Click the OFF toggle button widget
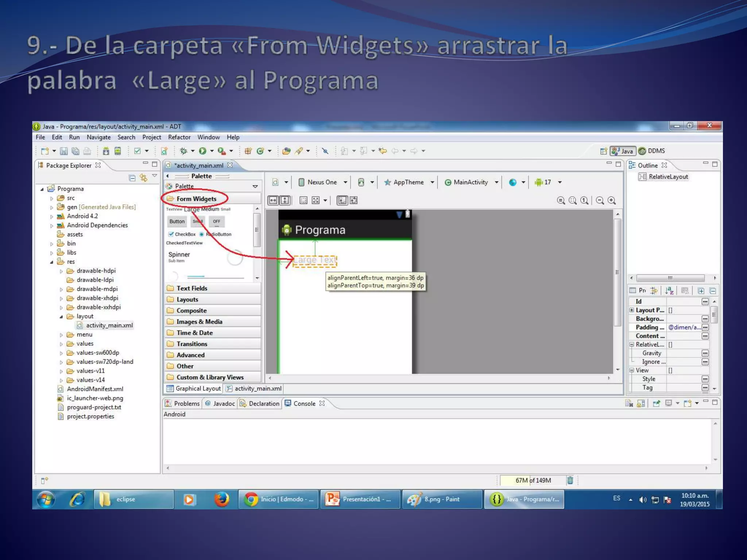This screenshot has width=747, height=560. click(216, 221)
